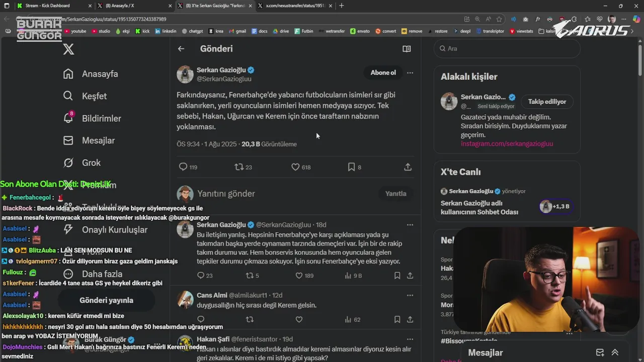Switch to the x.com/nexustransfer tab

coord(294,6)
